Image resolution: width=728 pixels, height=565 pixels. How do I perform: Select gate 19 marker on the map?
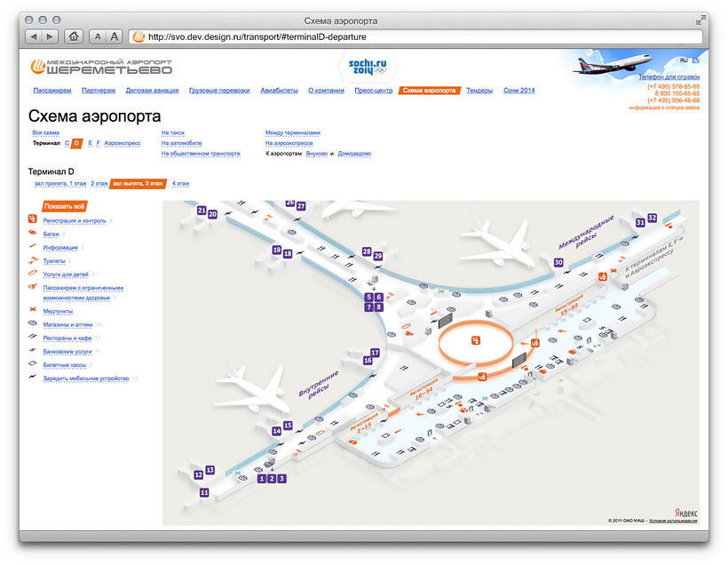pyautogui.click(x=277, y=250)
